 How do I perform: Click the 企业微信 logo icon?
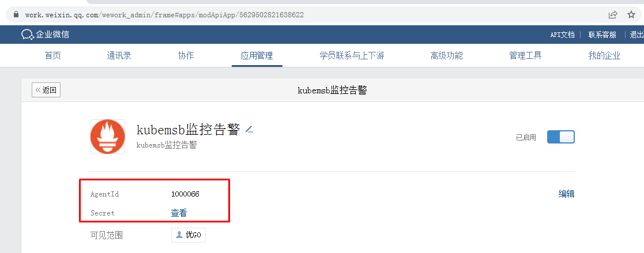[28, 35]
